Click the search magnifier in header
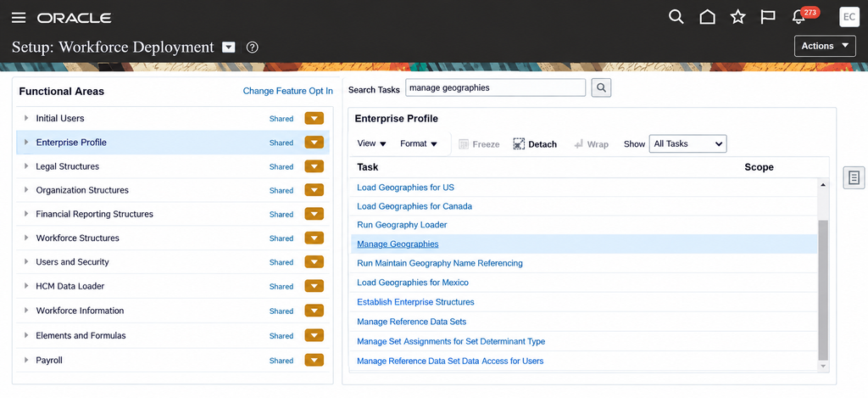The height and width of the screenshot is (398, 868). click(676, 17)
